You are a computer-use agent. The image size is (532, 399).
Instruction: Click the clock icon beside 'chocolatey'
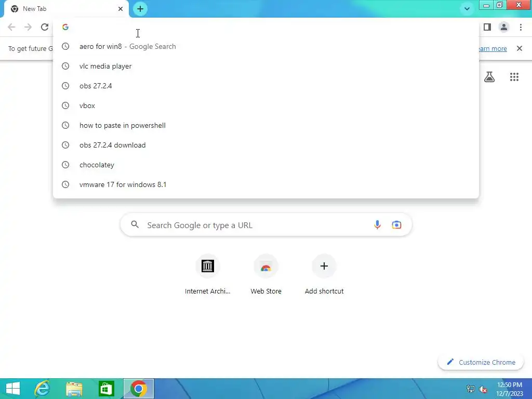65,165
